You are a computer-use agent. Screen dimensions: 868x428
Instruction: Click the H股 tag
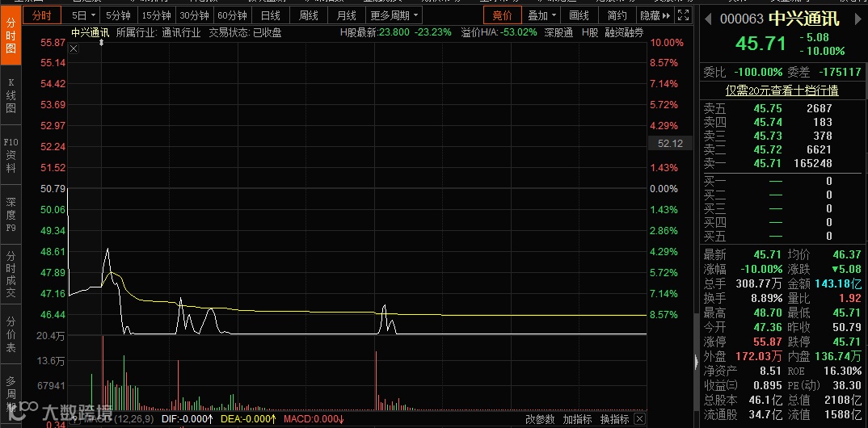click(589, 32)
